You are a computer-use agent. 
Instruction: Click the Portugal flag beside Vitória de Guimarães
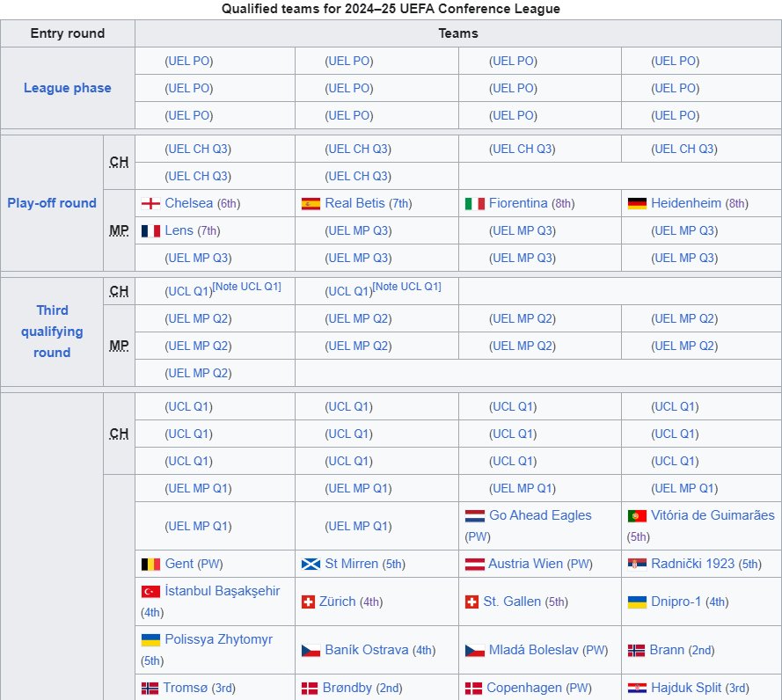click(637, 515)
